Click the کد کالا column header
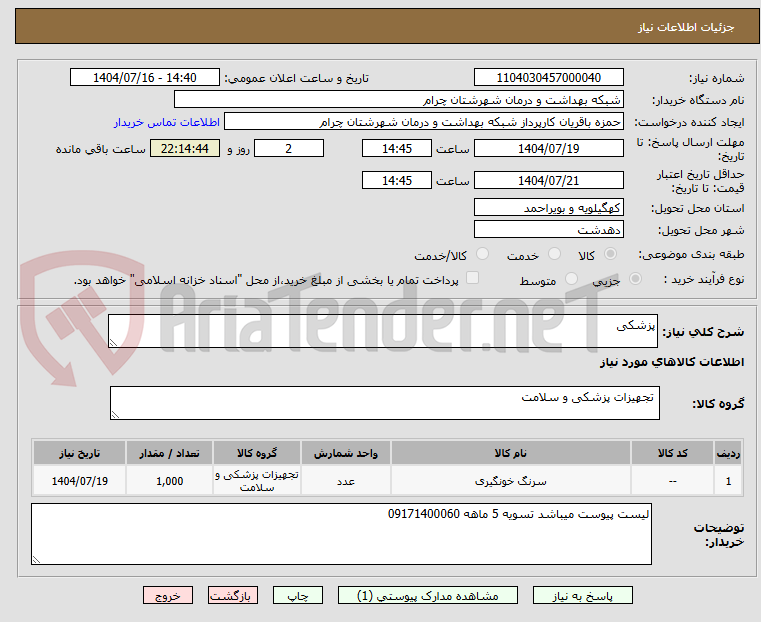 672,453
